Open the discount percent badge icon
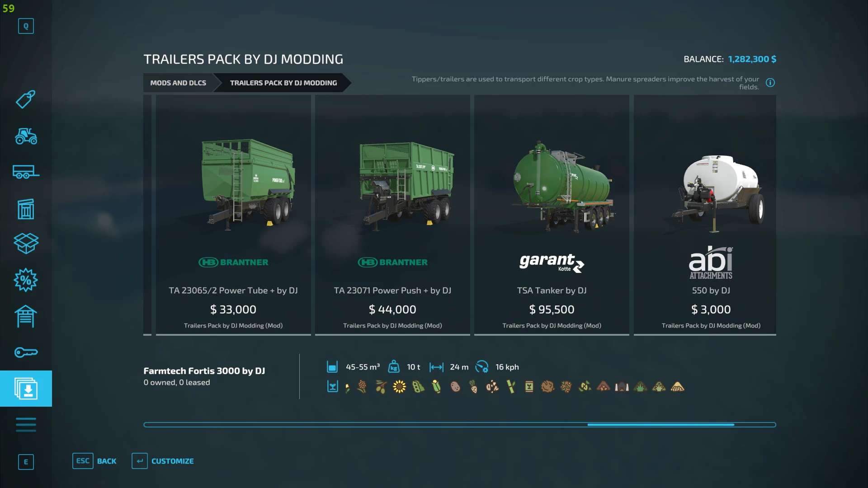 (26, 280)
